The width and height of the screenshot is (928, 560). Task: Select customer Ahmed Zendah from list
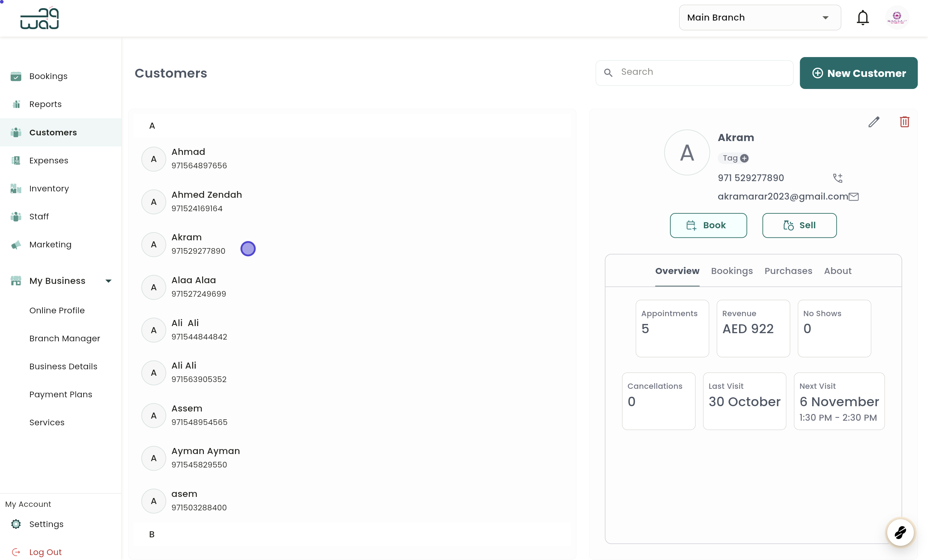click(206, 201)
